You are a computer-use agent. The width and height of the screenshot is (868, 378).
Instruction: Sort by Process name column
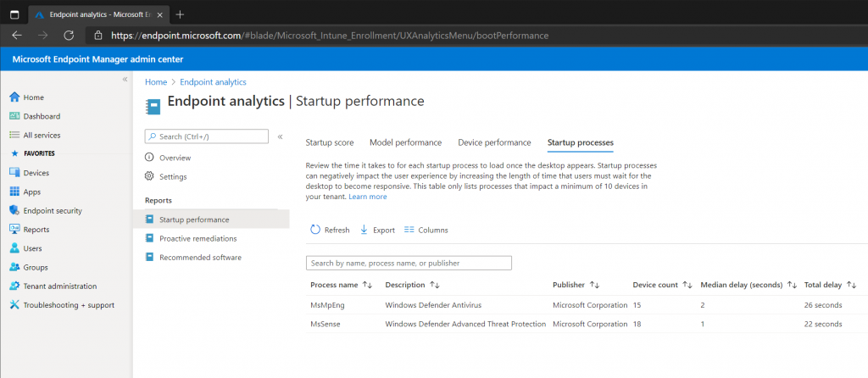pyautogui.click(x=341, y=285)
